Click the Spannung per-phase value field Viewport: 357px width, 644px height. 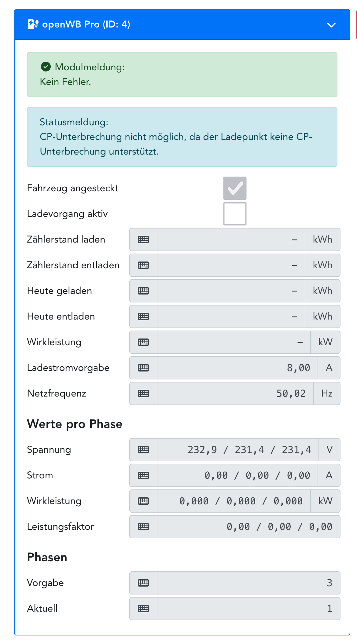[x=237, y=450]
